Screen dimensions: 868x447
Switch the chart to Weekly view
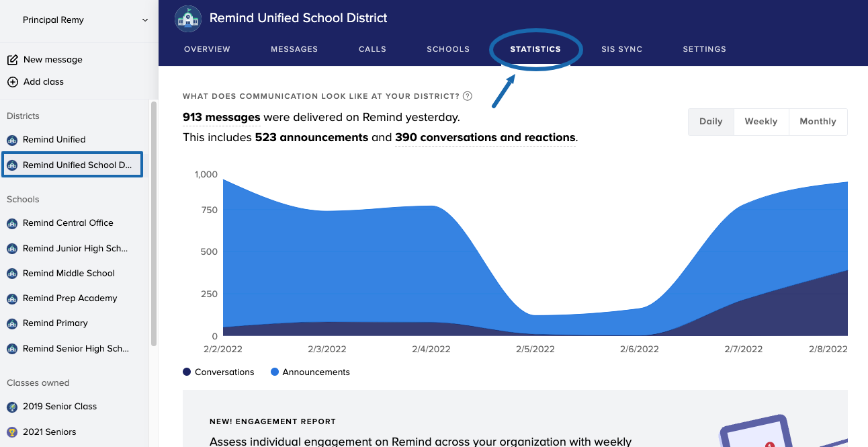coord(761,122)
